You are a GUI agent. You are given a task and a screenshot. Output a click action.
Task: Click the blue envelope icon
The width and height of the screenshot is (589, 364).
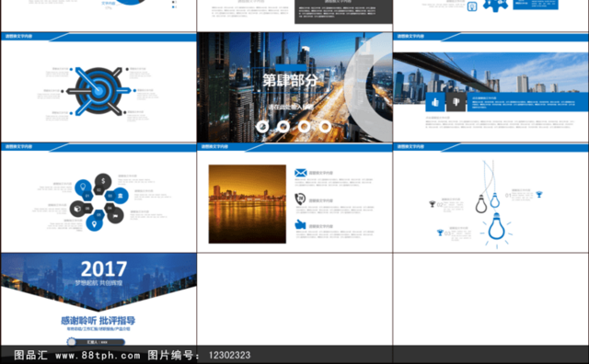301,173
